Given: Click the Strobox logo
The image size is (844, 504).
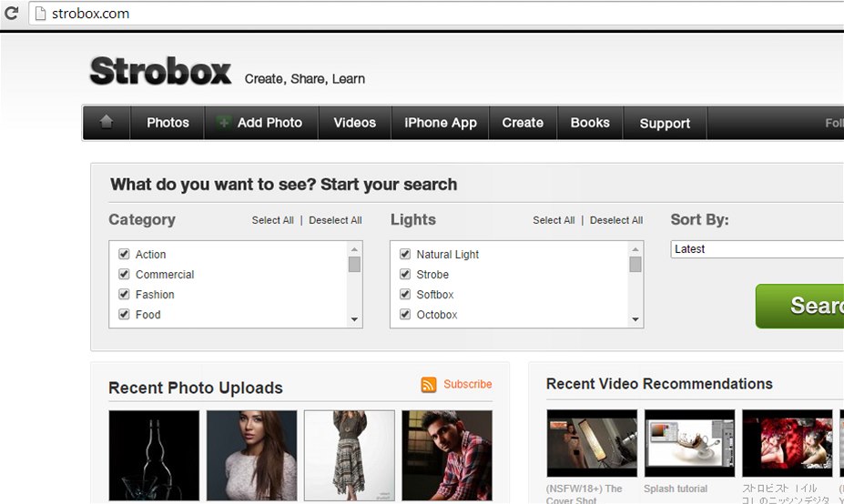Looking at the screenshot, I should click(x=160, y=71).
